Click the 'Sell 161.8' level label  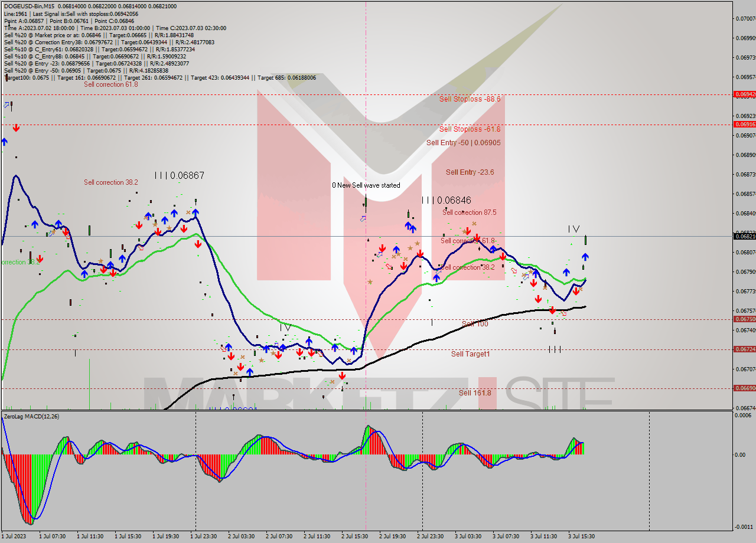pos(475,393)
